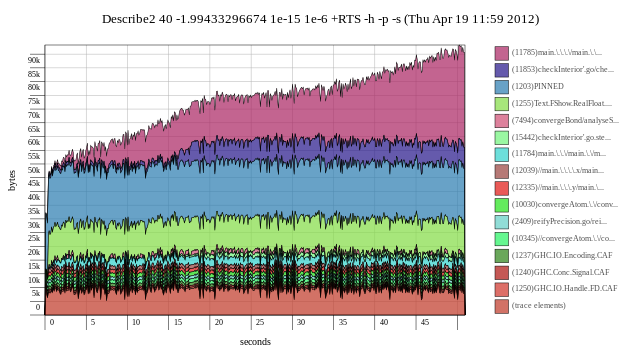Click the (15442)checkInterior'.go.ste legend label
Screen dimensions: 640x360
pyautogui.click(x=561, y=137)
